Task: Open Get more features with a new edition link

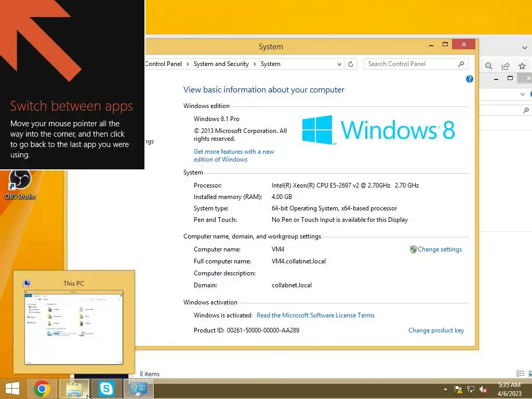Action: click(x=234, y=155)
